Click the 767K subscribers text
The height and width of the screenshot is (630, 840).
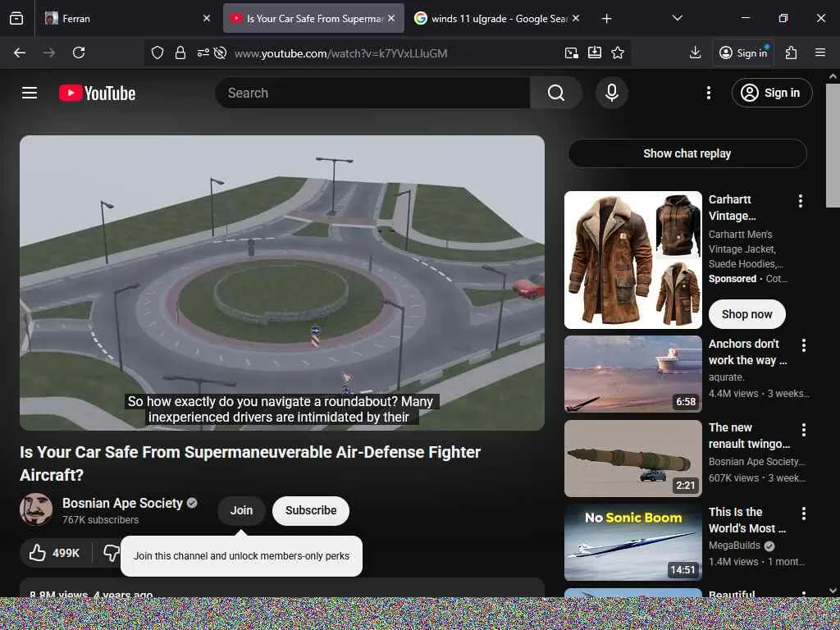100,519
